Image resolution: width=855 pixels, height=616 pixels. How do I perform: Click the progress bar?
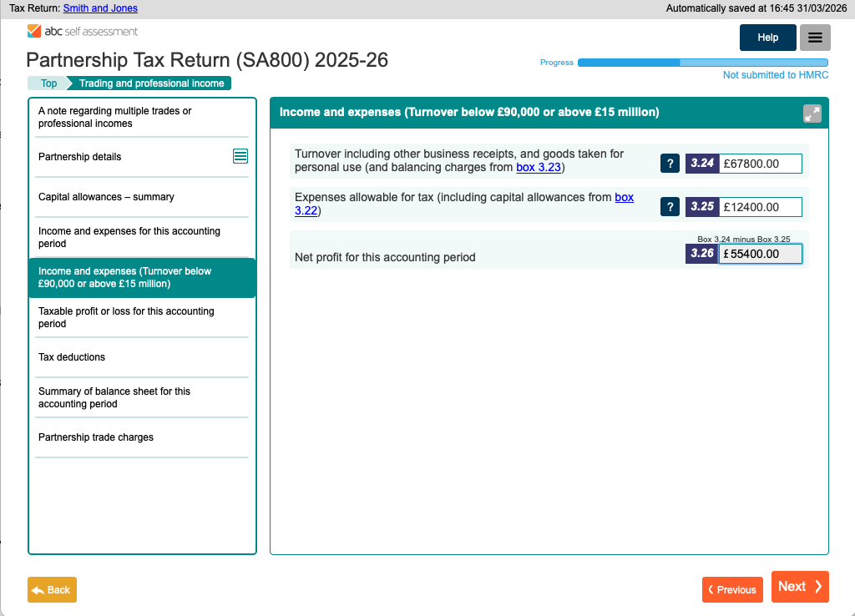point(702,63)
